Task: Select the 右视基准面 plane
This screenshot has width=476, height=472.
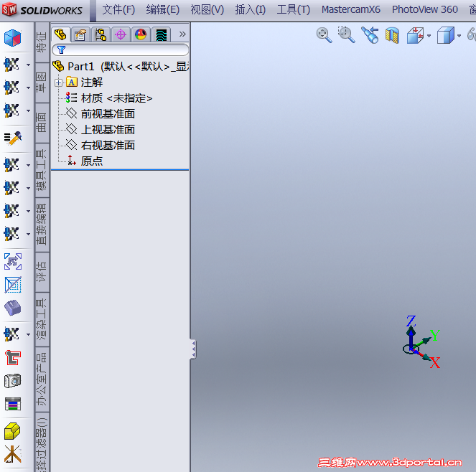Action: tap(101, 146)
